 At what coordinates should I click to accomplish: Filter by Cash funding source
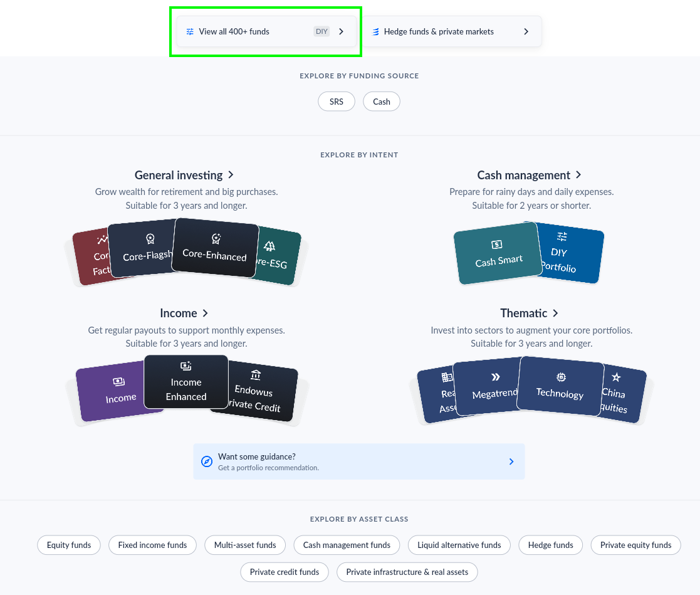click(x=381, y=102)
